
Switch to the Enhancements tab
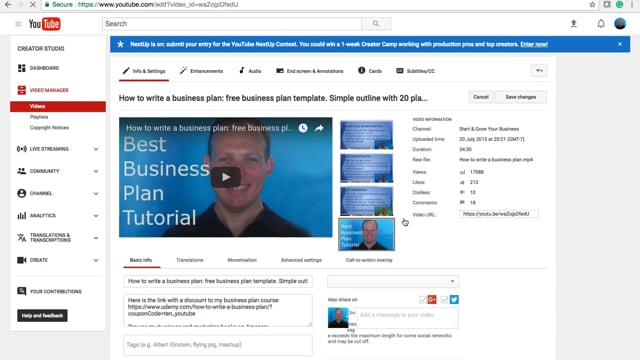tap(202, 71)
